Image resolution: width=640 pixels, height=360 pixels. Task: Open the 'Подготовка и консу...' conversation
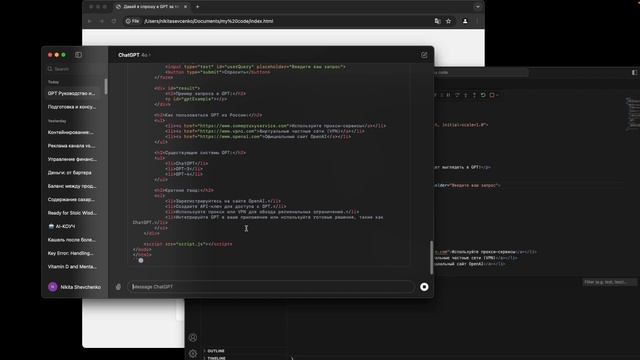[73, 107]
